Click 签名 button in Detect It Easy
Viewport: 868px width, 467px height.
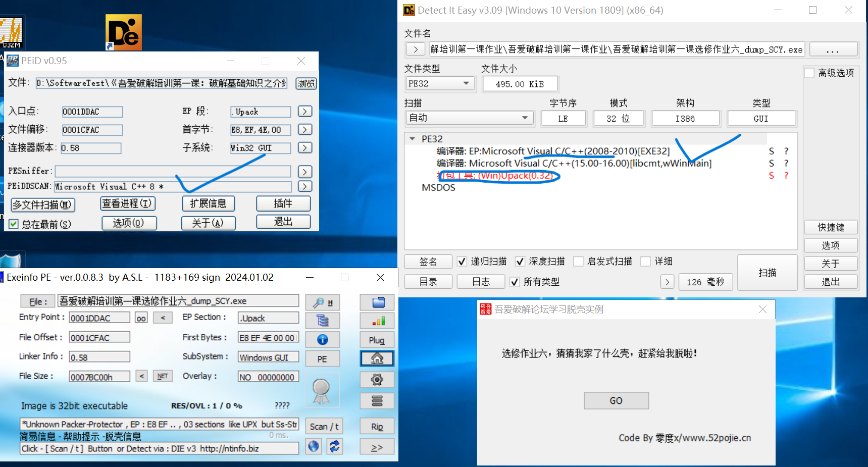click(x=428, y=262)
